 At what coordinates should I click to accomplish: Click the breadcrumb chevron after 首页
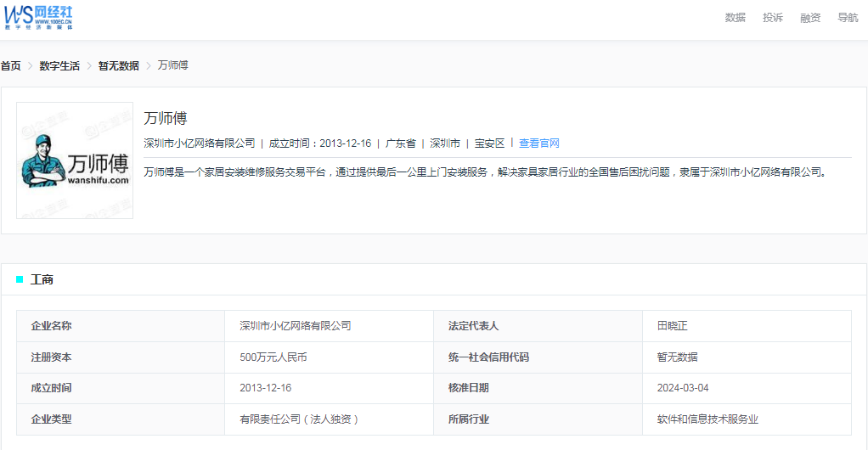[30, 65]
